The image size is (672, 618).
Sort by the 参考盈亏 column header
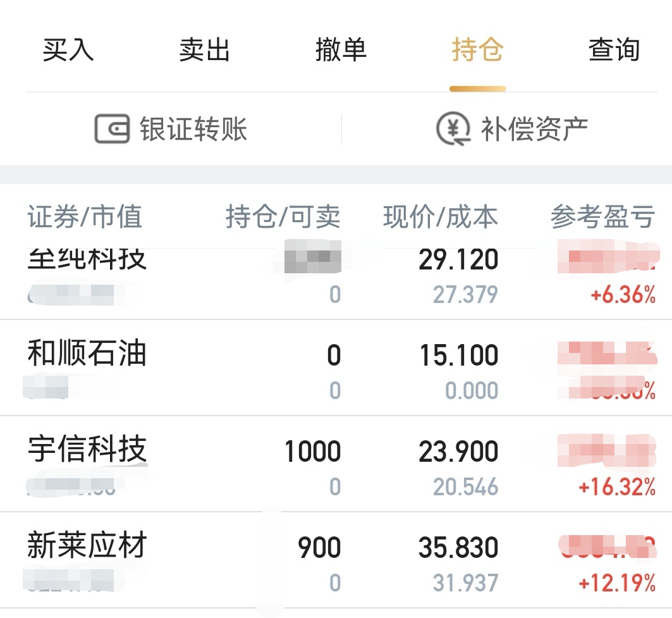coord(602,217)
